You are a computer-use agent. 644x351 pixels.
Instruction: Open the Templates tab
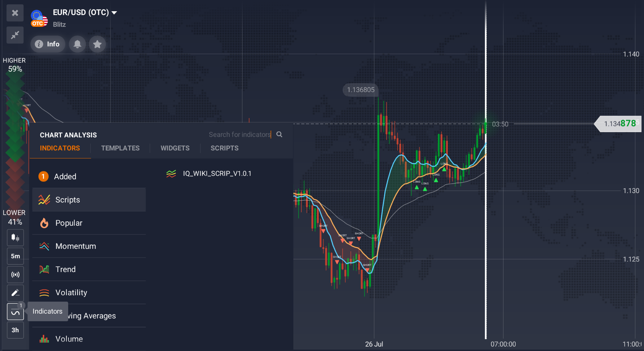120,148
